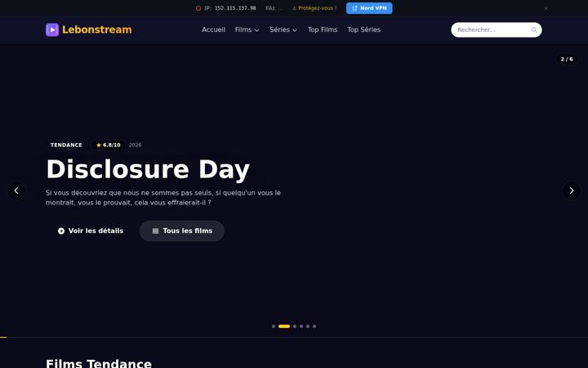Image resolution: width=588 pixels, height=368 pixels.
Task: Jump to the first carousel slide dot
Action: [x=274, y=326]
